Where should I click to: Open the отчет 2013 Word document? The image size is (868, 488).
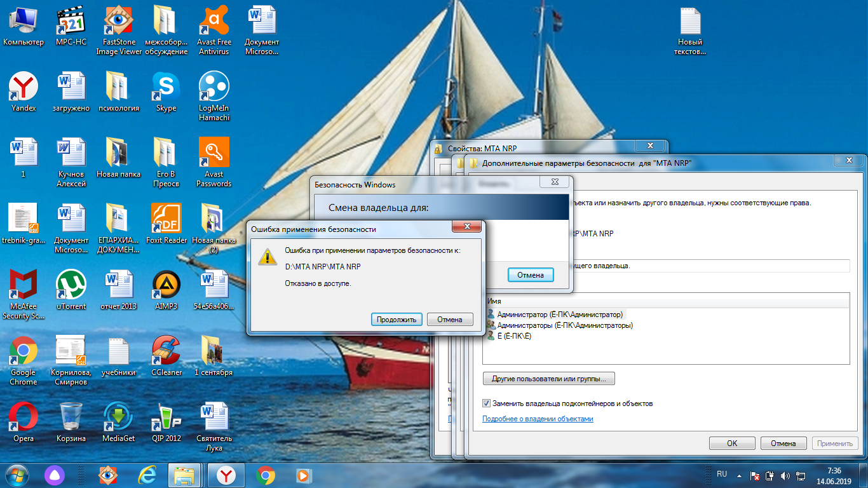[119, 290]
